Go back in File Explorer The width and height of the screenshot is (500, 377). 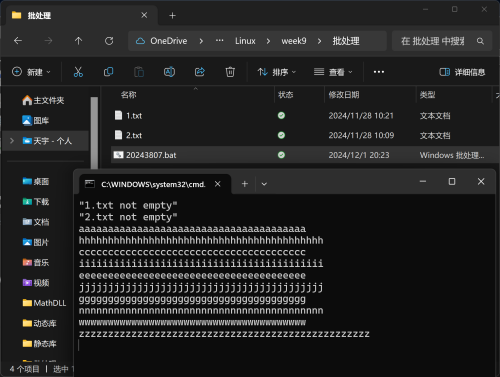click(x=18, y=41)
